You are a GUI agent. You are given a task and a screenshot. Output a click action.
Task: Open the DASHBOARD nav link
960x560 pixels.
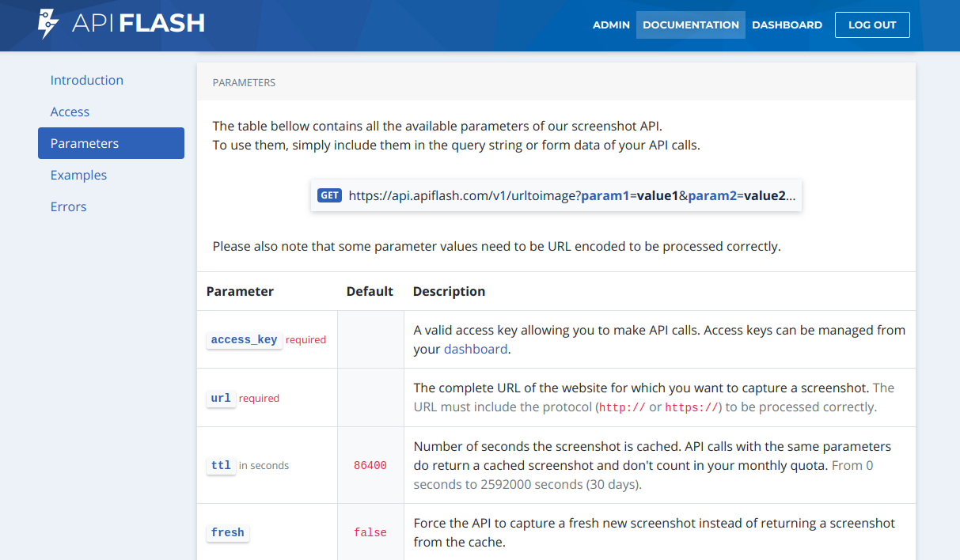pos(787,25)
